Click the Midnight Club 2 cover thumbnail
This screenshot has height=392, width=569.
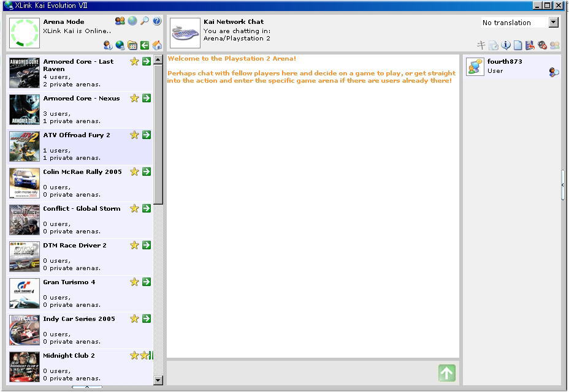coord(25,367)
